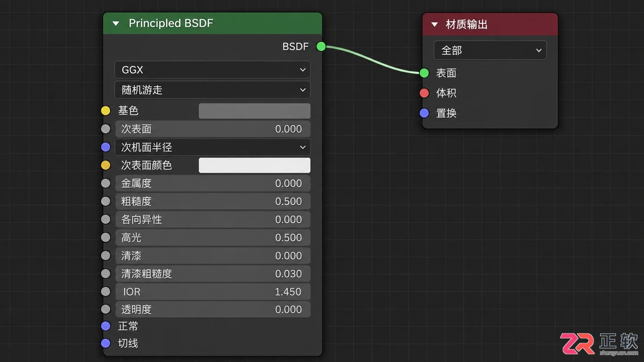Select the 材质输出 node header title

(466, 25)
